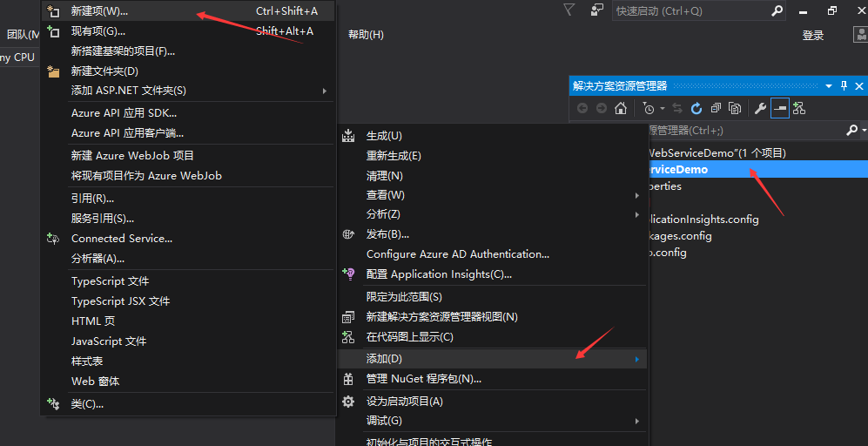Screen dimensions: 868x446
Task: Click the feedback person-with-speech-bubble icon
Action: point(596,10)
